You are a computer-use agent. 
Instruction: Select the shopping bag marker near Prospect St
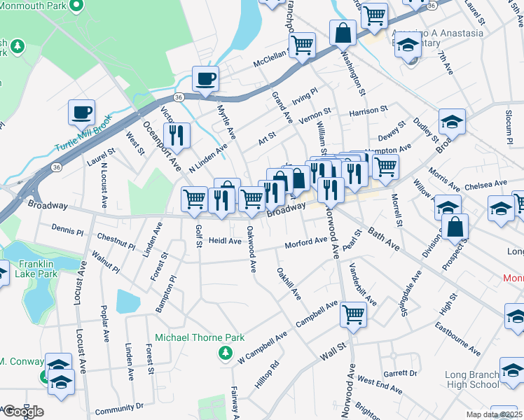point(455,229)
